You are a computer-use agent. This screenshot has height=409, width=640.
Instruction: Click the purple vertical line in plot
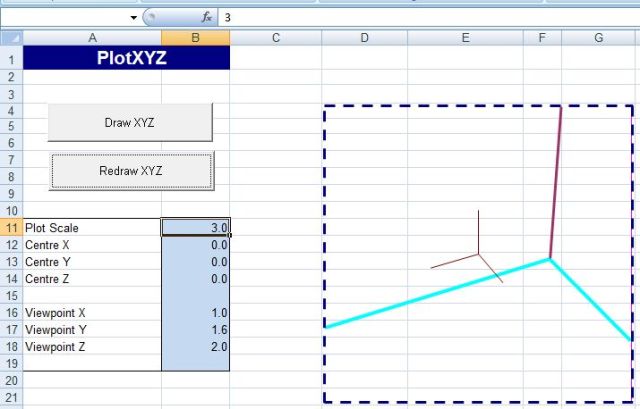tap(556, 180)
